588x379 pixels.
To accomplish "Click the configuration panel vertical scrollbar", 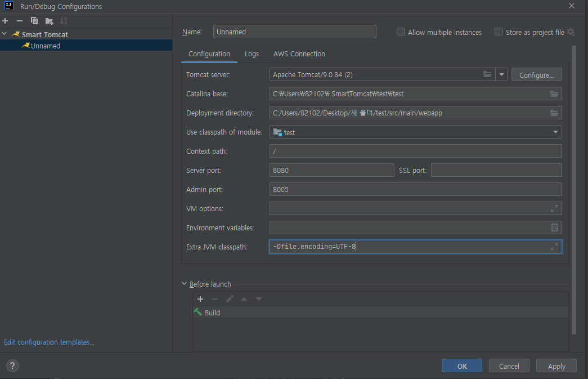I will (x=574, y=190).
